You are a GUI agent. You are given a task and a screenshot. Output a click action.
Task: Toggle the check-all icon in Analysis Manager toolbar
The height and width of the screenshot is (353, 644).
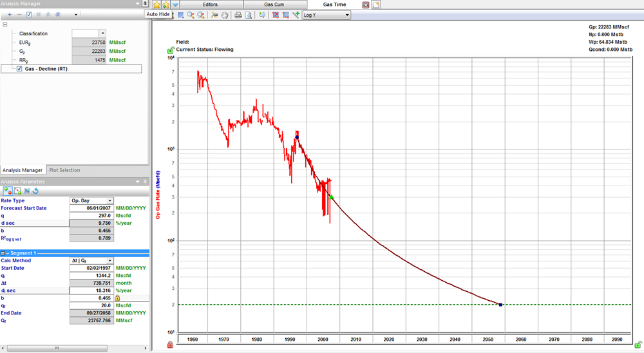[x=29, y=14]
